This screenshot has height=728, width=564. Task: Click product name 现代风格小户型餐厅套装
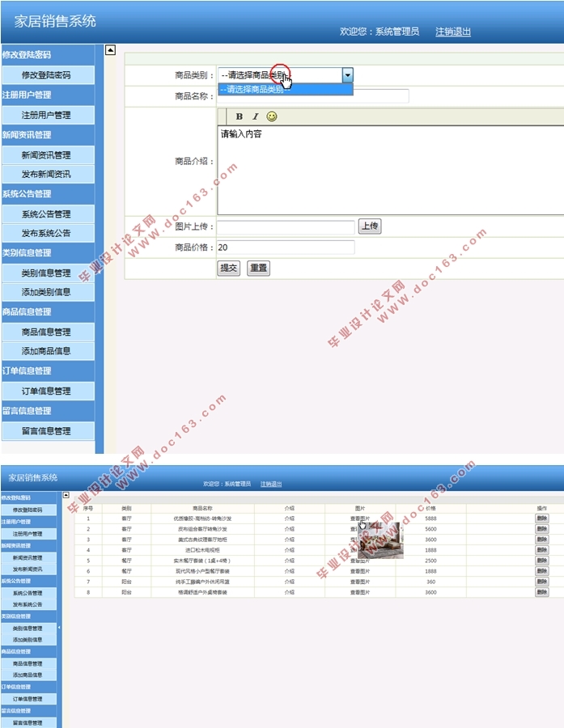coord(202,571)
